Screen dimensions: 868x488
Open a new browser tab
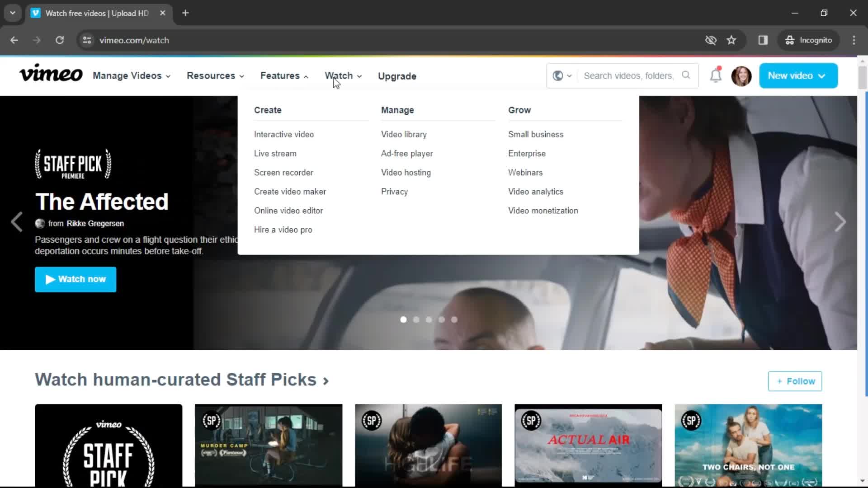(x=185, y=13)
